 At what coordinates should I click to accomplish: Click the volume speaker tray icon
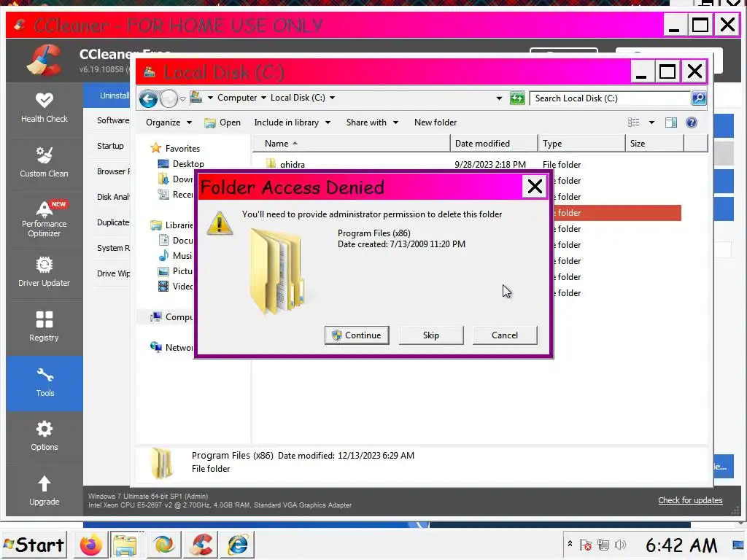[x=620, y=545]
